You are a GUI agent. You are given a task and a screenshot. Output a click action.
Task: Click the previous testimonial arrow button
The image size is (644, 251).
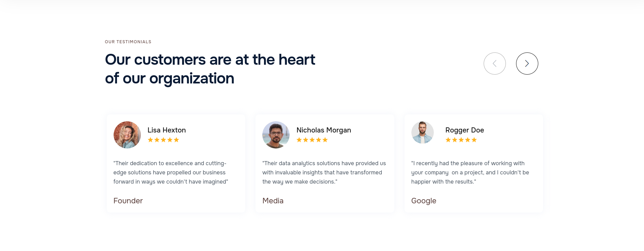(495, 63)
